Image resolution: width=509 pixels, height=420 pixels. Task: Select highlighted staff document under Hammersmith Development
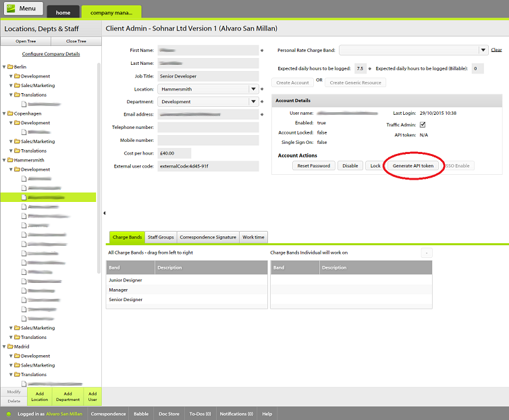pyautogui.click(x=24, y=197)
